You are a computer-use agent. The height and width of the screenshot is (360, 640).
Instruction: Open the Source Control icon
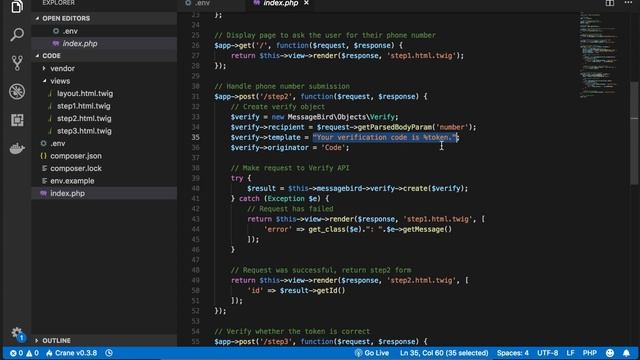[17, 63]
